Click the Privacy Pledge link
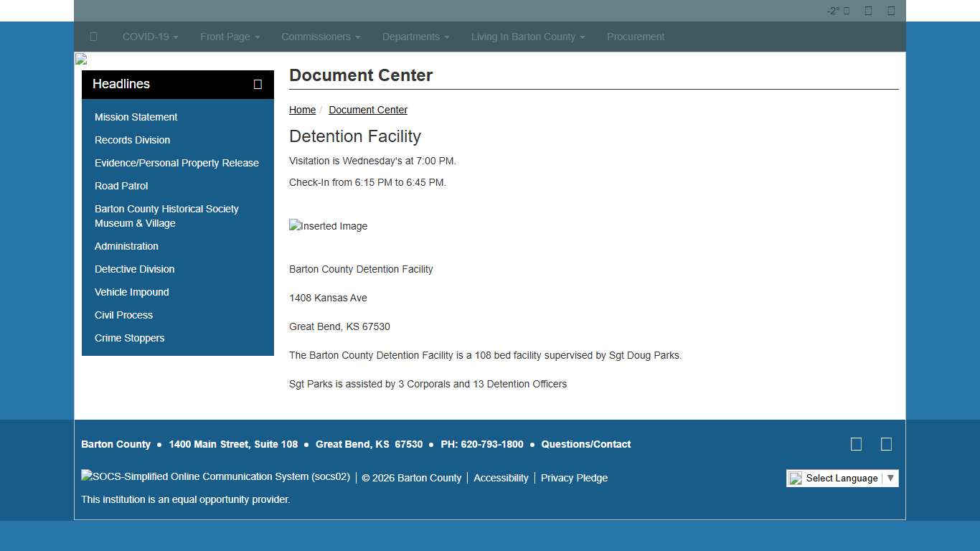The image size is (980, 551). 574,478
